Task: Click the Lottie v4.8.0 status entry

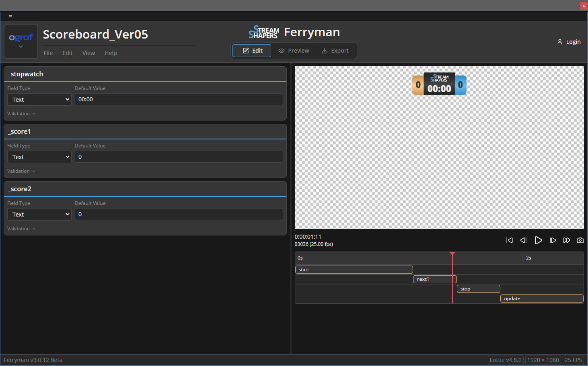Action: point(506,360)
